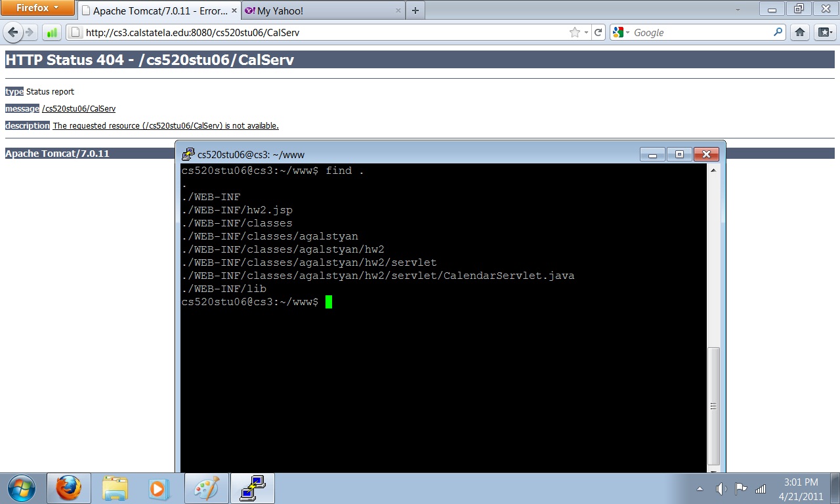Expand the URL bar history dropdown

click(x=586, y=32)
